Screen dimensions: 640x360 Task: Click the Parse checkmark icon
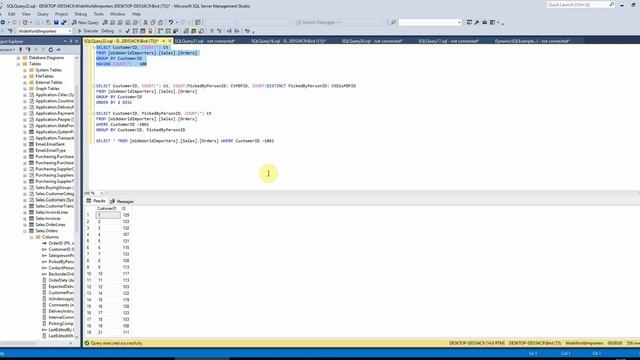point(128,31)
